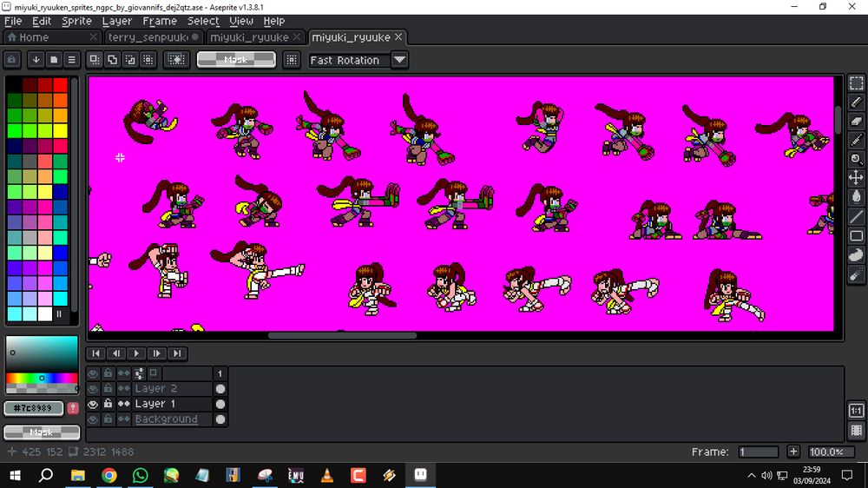Image resolution: width=868 pixels, height=488 pixels.
Task: Click the #7c8989 foreground color button
Action: (33, 408)
